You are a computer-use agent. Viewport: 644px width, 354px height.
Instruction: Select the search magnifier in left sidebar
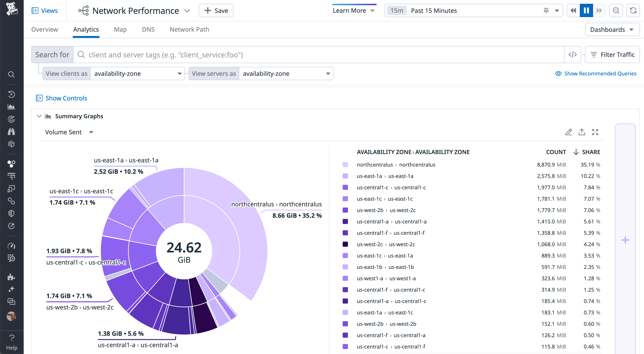point(12,74)
